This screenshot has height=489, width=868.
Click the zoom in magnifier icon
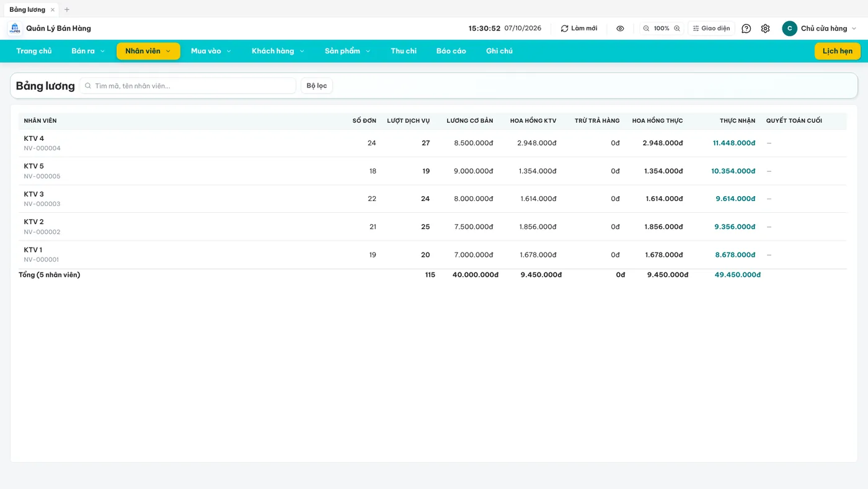click(677, 29)
